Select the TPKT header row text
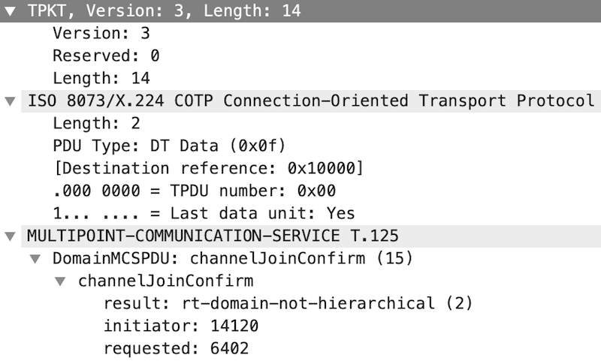 (164, 12)
